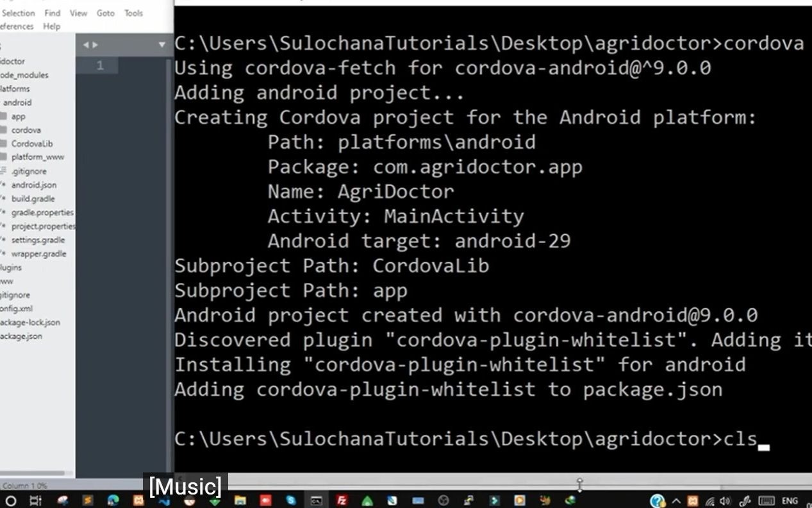Open File Explorer from the taskbar
This screenshot has width=812, height=508.
coord(240,500)
